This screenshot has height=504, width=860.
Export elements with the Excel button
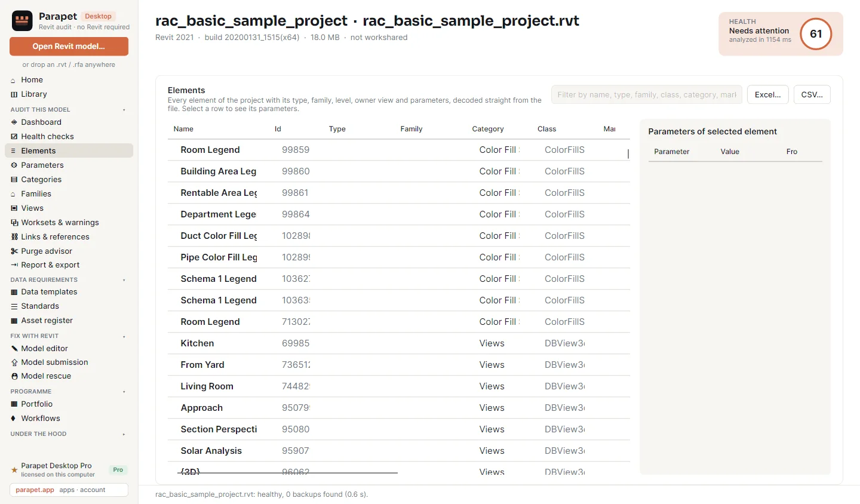pos(768,94)
